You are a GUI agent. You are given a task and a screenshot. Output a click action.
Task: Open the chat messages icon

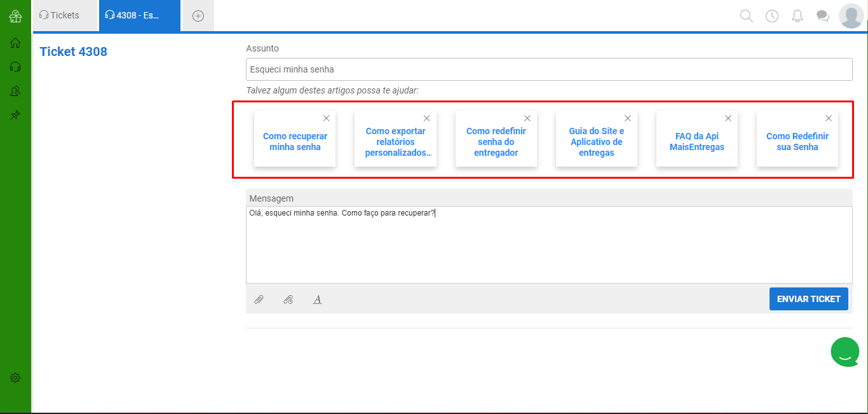tap(823, 16)
